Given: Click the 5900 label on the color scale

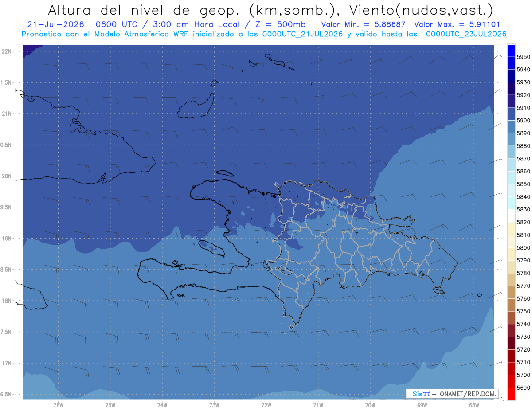Looking at the screenshot, I should pos(524,120).
